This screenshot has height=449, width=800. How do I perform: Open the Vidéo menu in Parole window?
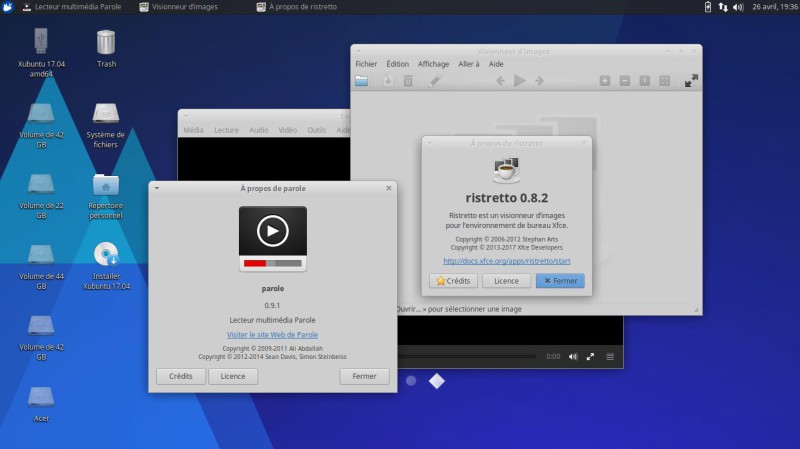click(288, 130)
